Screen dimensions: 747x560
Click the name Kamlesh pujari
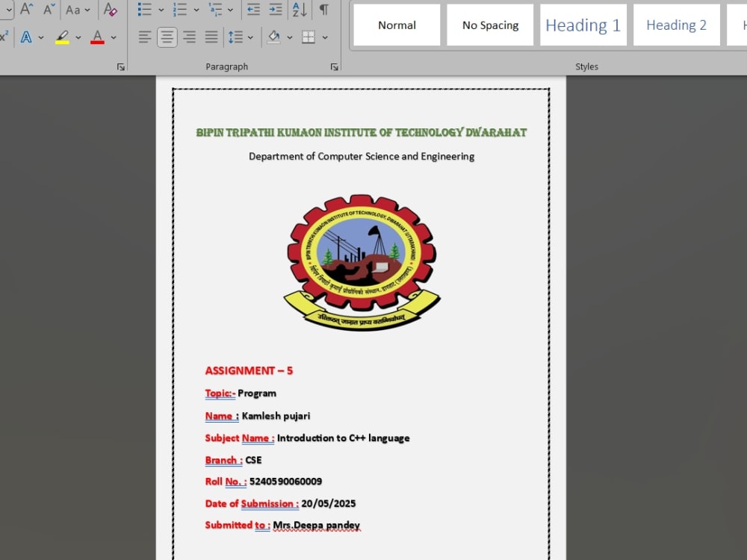[276, 416]
